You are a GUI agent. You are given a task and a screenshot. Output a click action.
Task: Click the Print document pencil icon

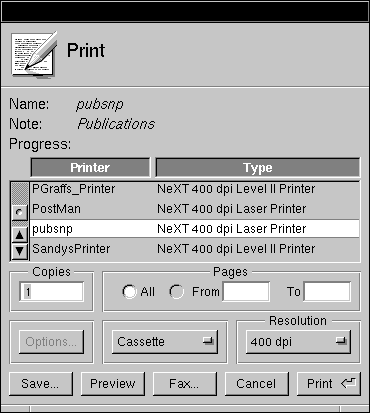pyautogui.click(x=34, y=55)
